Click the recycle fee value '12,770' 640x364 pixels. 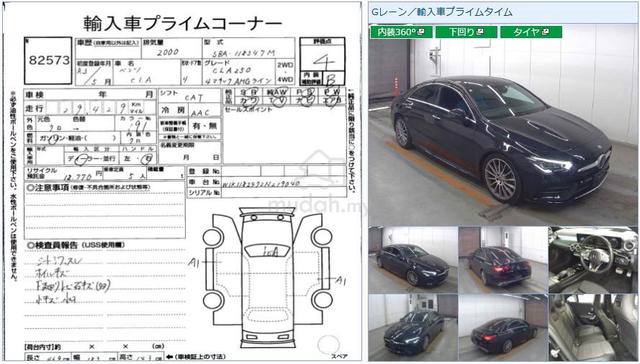coord(78,177)
